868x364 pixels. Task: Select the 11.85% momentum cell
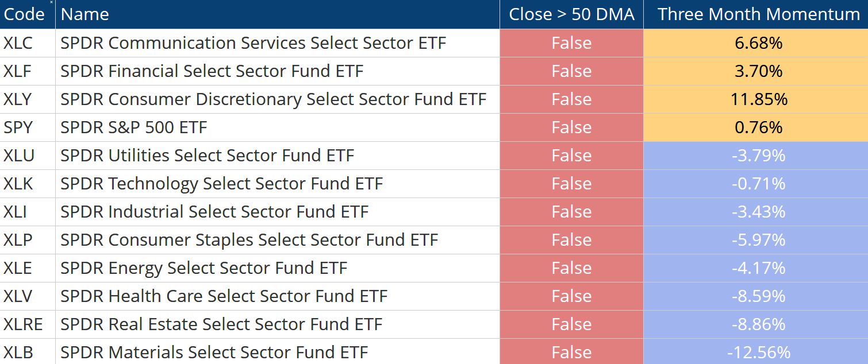coord(758,99)
